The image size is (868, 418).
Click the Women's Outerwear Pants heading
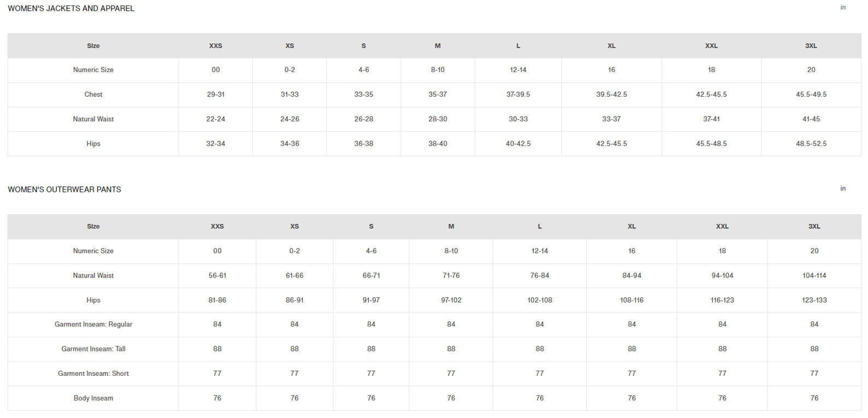pyautogui.click(x=64, y=190)
